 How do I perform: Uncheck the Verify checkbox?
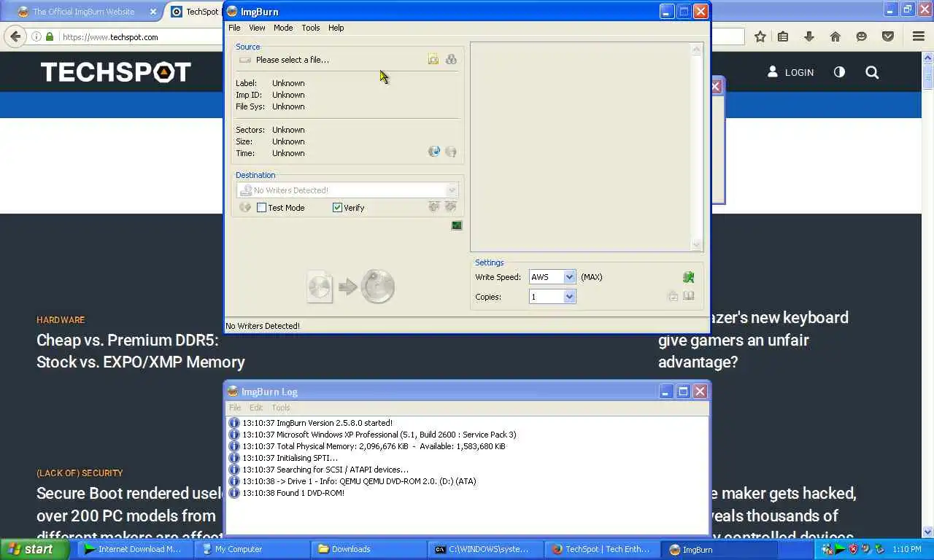pos(337,208)
